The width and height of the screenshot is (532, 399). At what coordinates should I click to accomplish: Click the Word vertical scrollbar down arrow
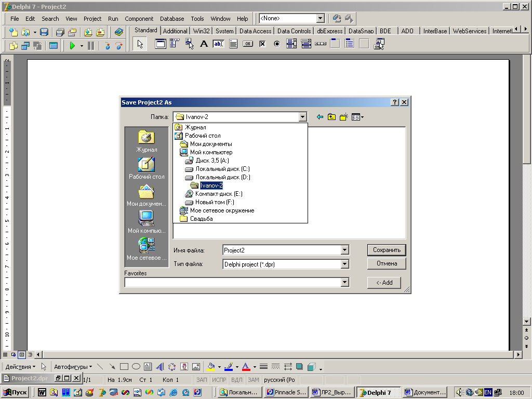click(526, 321)
